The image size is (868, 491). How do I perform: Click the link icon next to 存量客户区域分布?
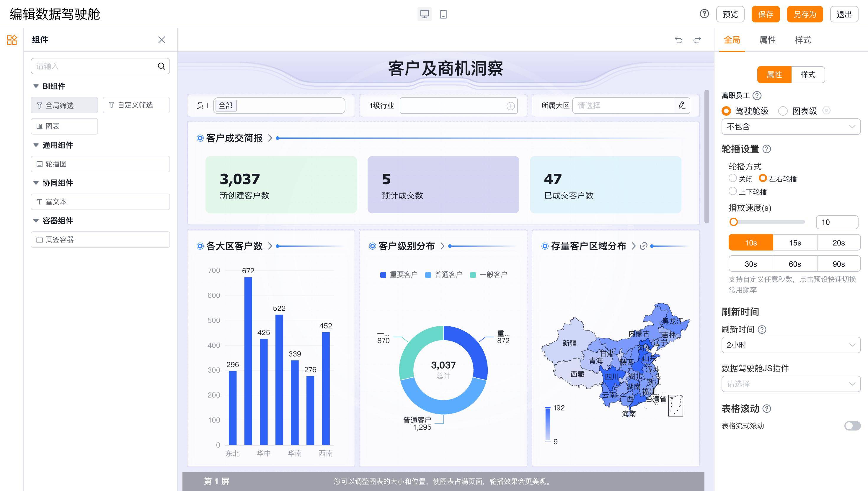click(x=643, y=246)
